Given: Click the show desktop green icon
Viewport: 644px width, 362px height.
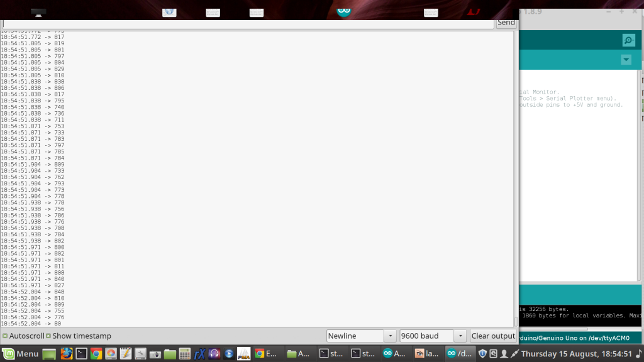Looking at the screenshot, I should 49,354.
